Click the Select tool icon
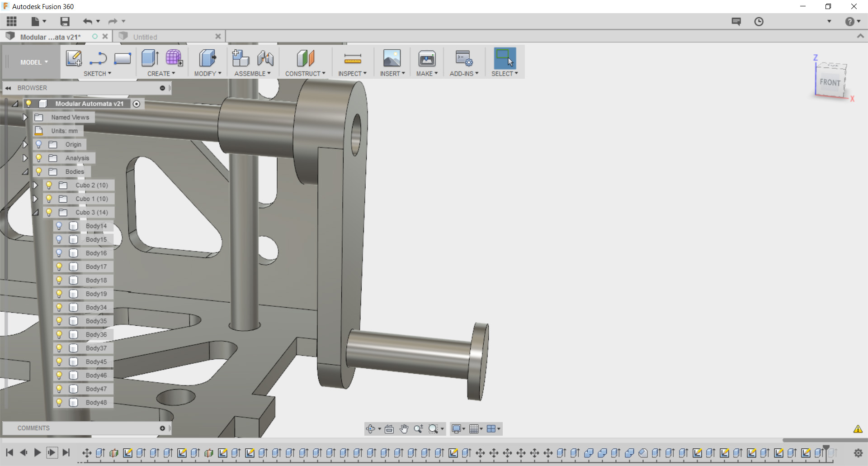Screen dimensions: 868x466 505,58
